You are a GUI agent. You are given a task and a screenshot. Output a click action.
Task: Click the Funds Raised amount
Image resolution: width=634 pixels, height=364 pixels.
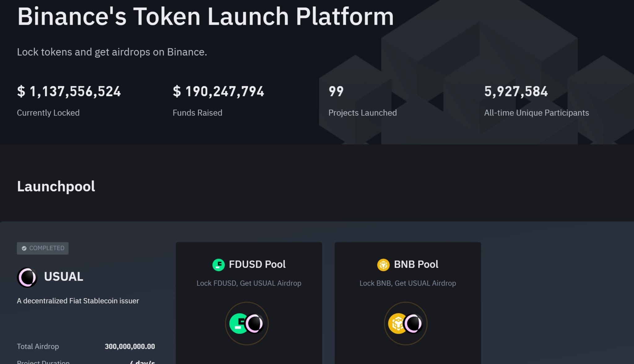click(x=219, y=92)
